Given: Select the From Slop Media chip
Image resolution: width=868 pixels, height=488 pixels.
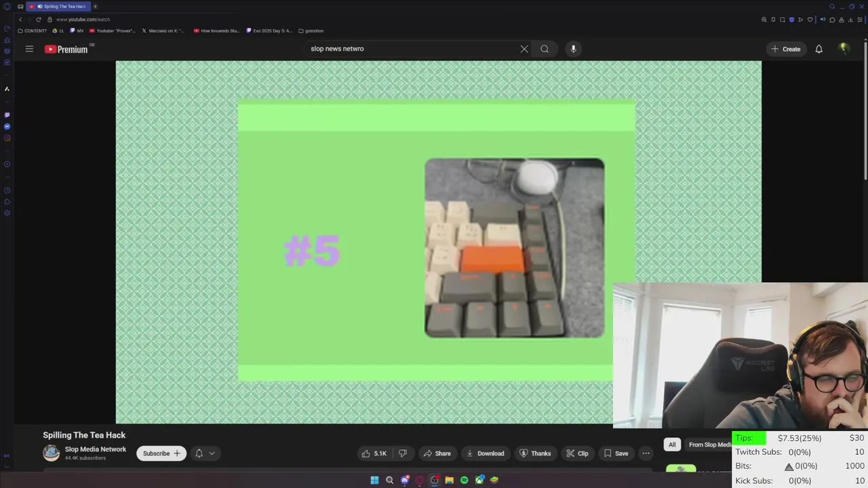Looking at the screenshot, I should pos(709,445).
